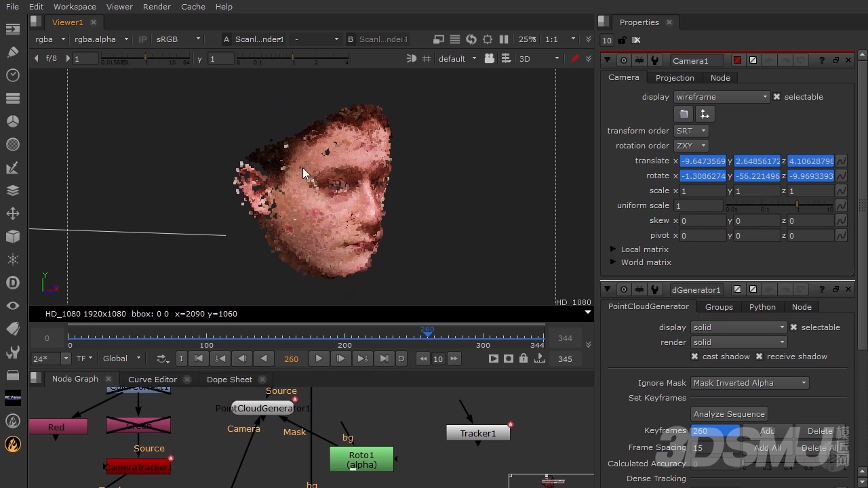This screenshot has height=488, width=868.
Task: Click the Add keyframe button
Action: (x=768, y=431)
